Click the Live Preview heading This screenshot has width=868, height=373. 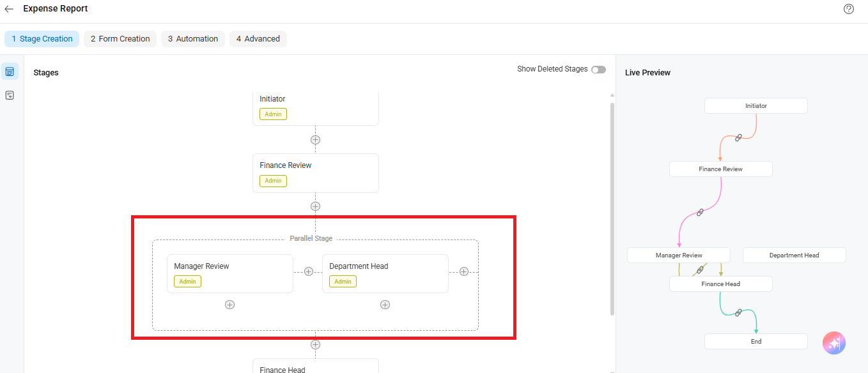pos(647,73)
